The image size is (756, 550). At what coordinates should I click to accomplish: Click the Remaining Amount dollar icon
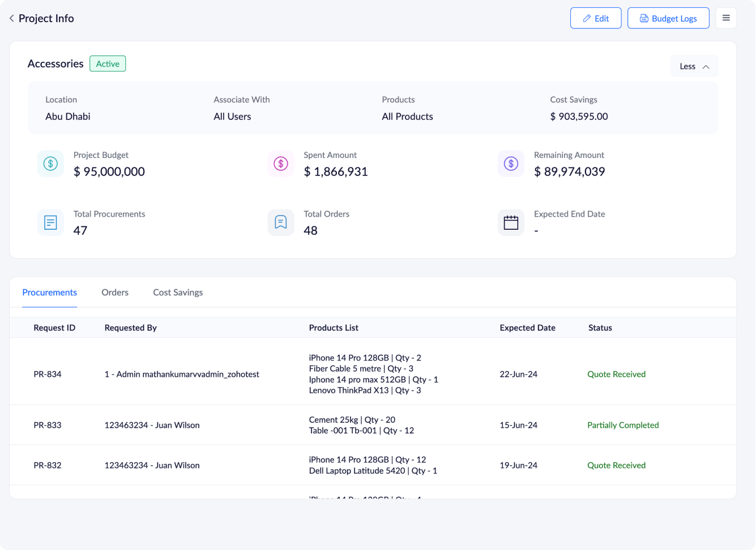pyautogui.click(x=511, y=164)
